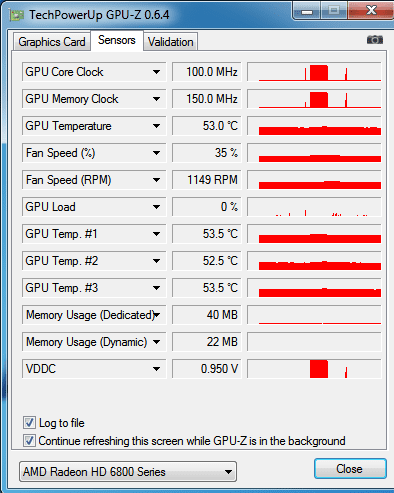The image size is (394, 493).
Task: Minimize the GPU-Z window
Action: click(x=307, y=11)
